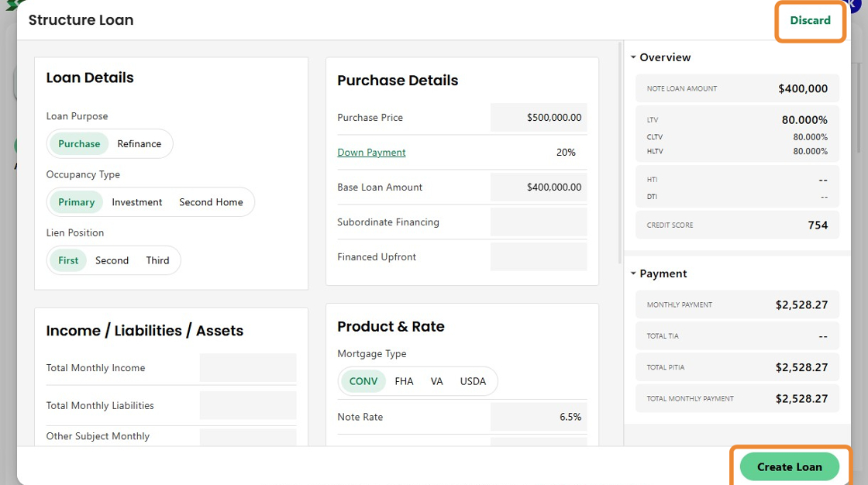Set lien position to Second
Screen dimensions: 868x485
112,260
